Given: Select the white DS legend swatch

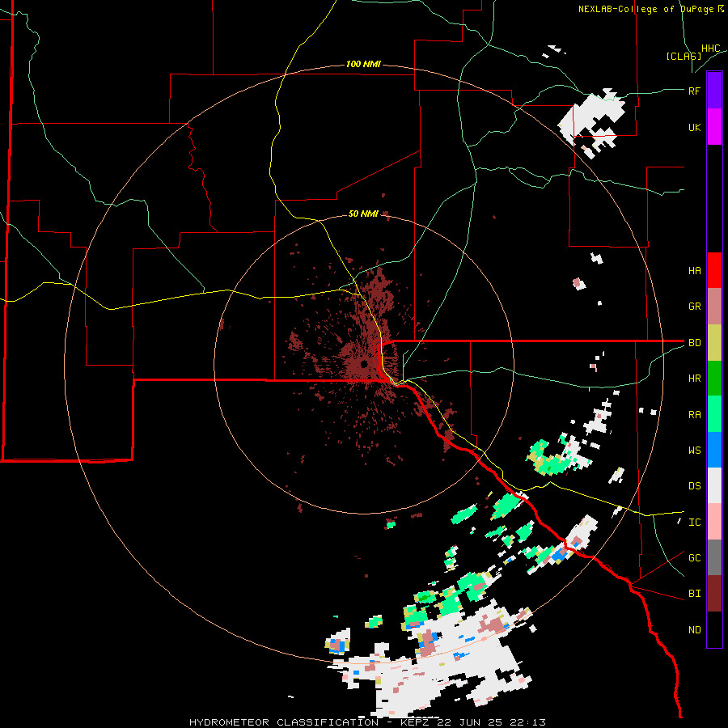Looking at the screenshot, I should 714,485.
